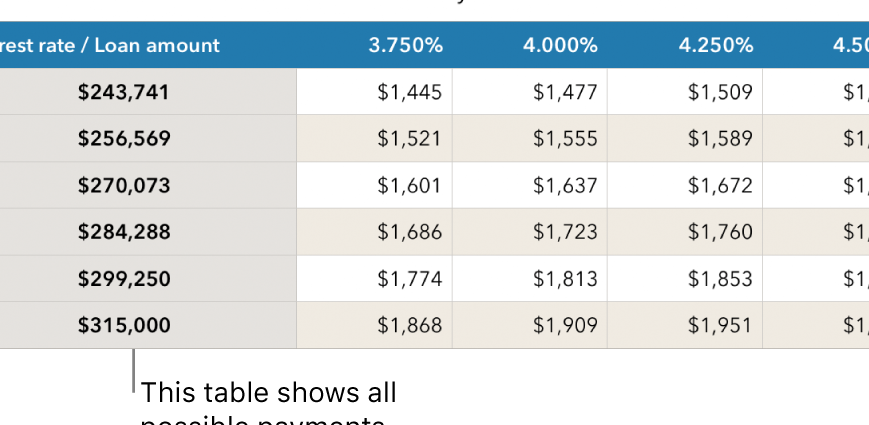Click the $1,774 payment cell

(x=409, y=278)
